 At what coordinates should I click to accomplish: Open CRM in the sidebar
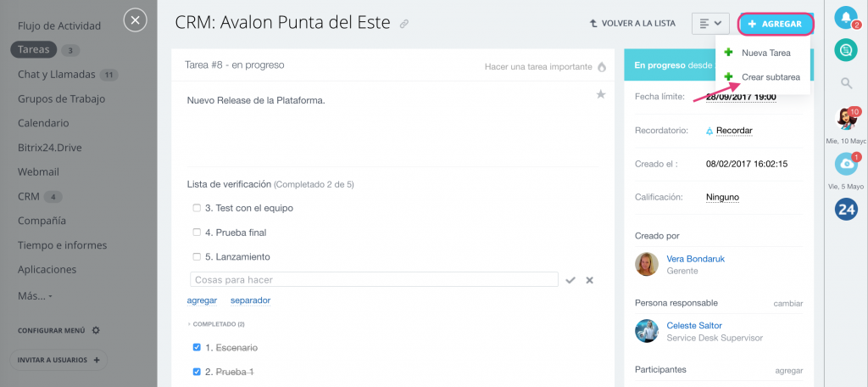(x=29, y=196)
